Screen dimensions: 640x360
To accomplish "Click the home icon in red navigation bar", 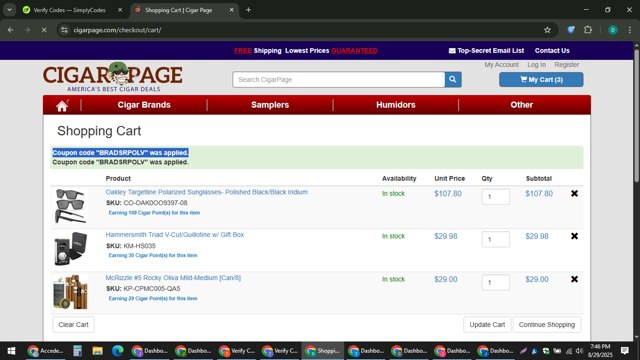I will [x=62, y=105].
